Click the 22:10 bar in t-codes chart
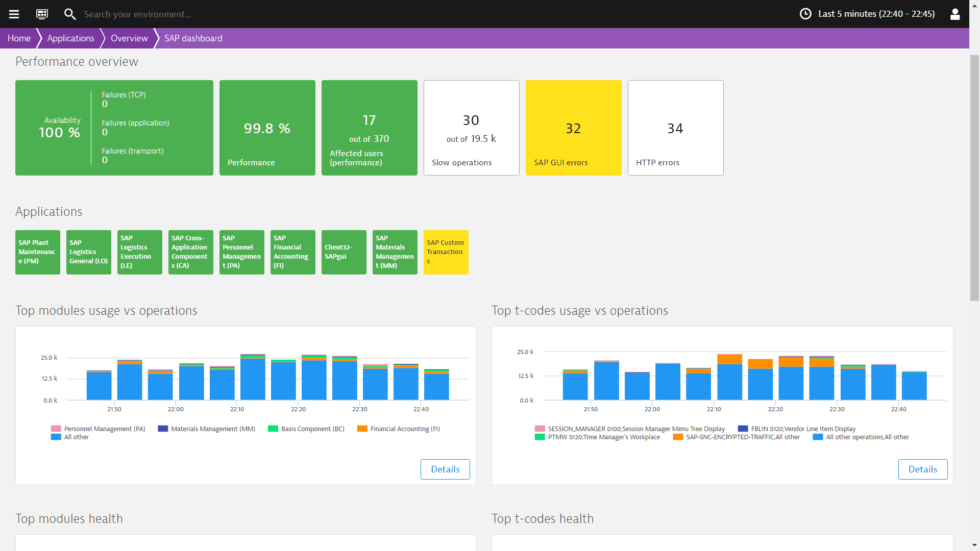Image resolution: width=980 pixels, height=551 pixels. (x=729, y=377)
